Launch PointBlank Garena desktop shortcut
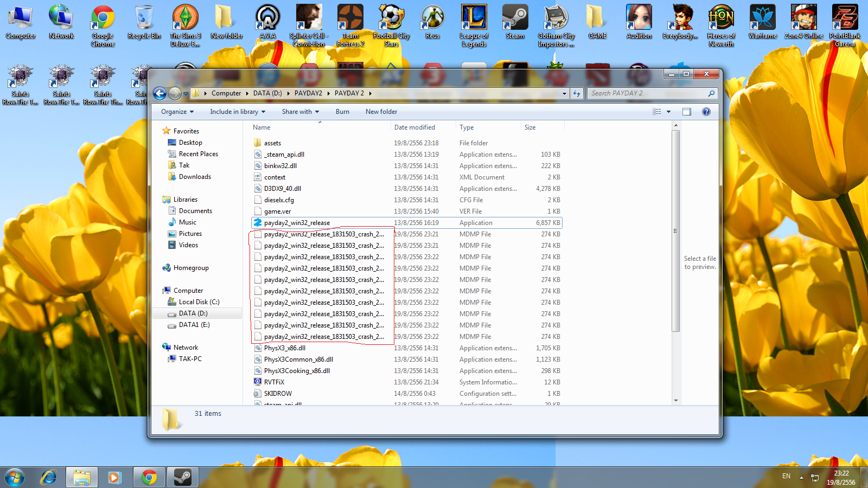Viewport: 868px width, 488px height. pos(845,25)
